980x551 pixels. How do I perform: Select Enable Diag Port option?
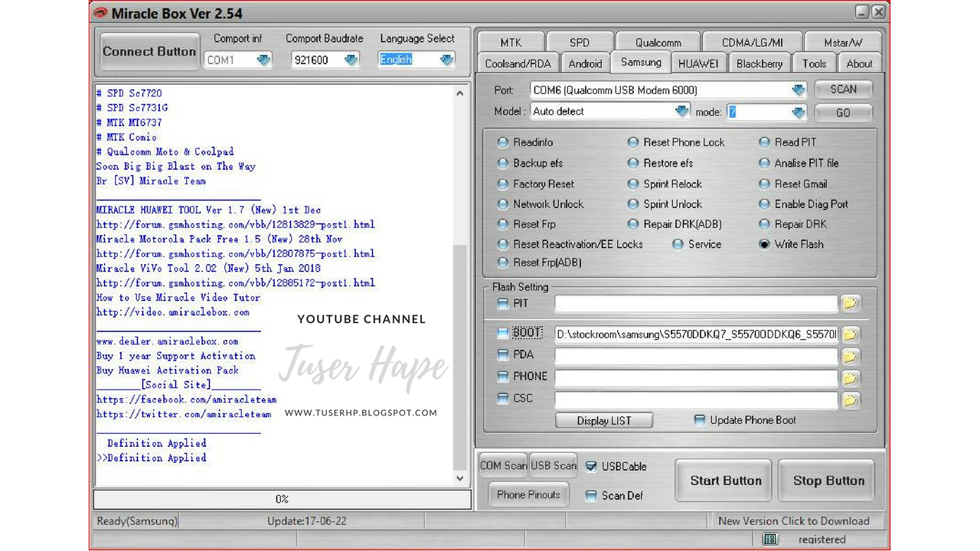764,204
